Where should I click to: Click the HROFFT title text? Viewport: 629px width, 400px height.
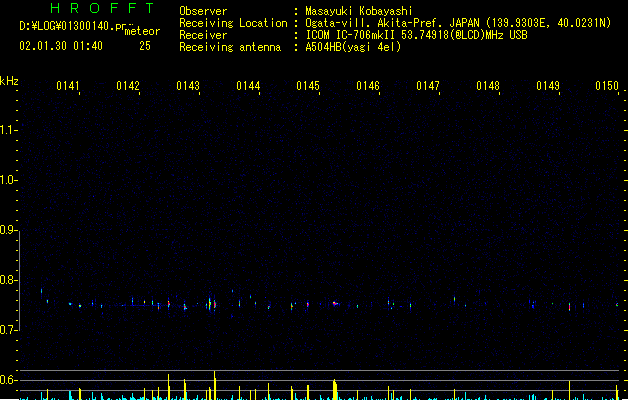[102, 8]
